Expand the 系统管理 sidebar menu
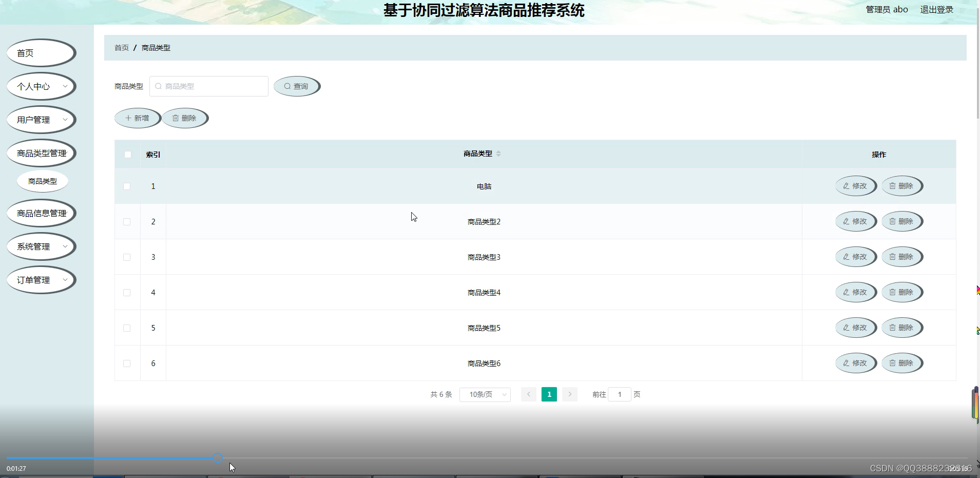The width and height of the screenshot is (980, 478). (41, 246)
